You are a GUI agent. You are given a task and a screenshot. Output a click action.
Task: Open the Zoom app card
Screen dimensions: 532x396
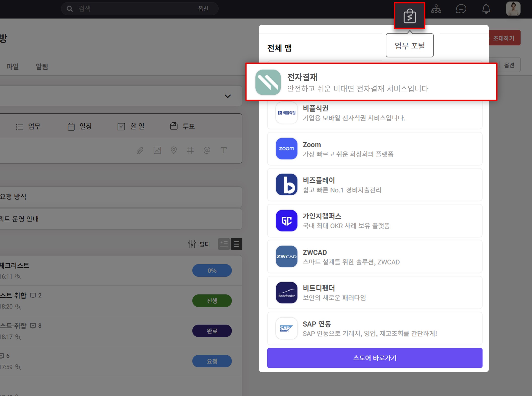pyautogui.click(x=375, y=149)
